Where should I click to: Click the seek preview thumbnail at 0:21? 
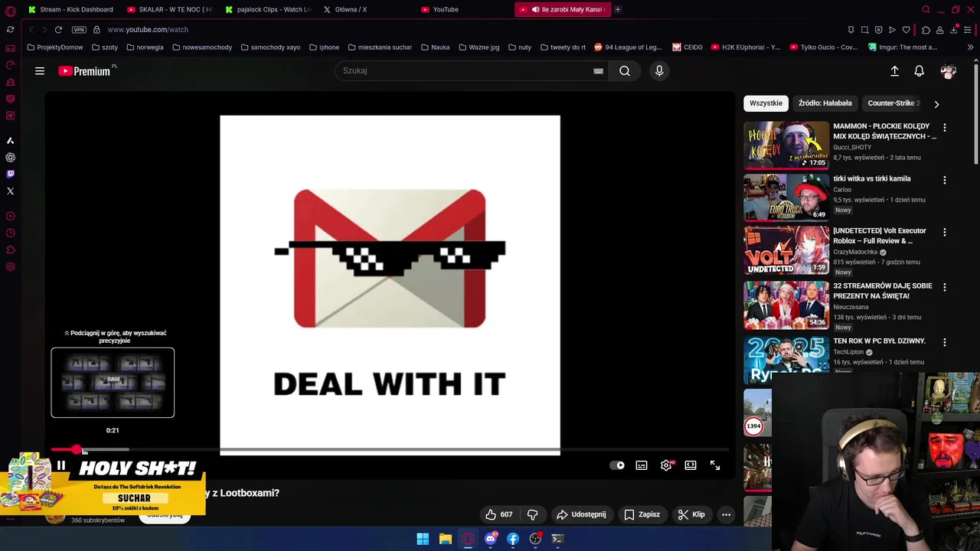[113, 383]
